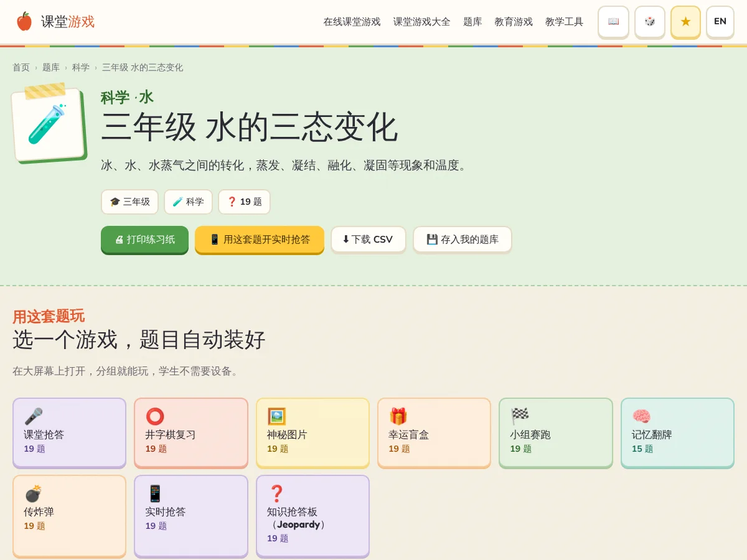Click the 课堂游戏 site title

click(68, 22)
